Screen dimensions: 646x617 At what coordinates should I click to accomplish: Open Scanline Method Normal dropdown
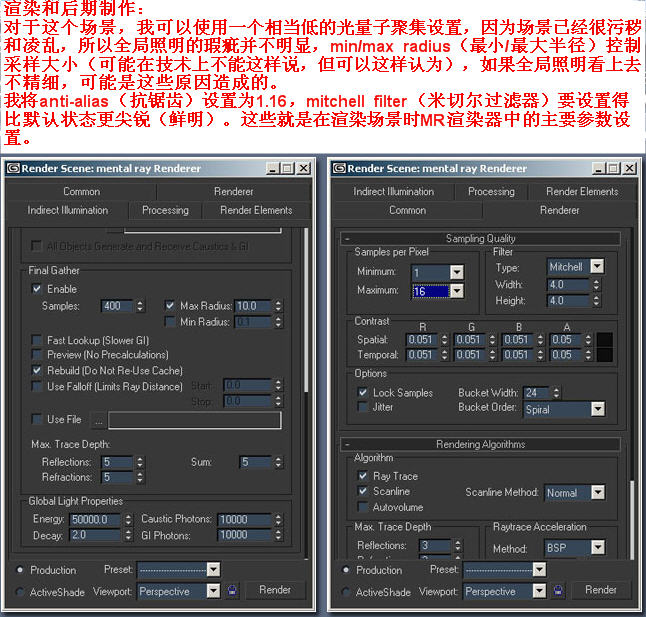click(x=598, y=492)
